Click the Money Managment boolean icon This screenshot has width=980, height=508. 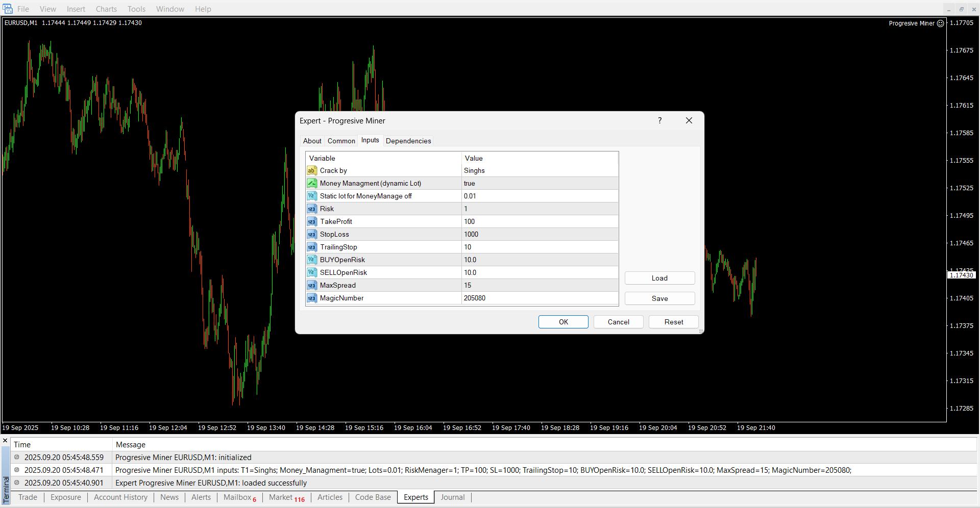312,183
